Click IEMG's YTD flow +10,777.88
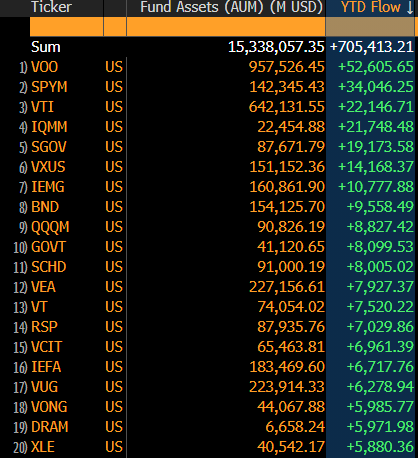This screenshot has width=418, height=458. click(x=376, y=187)
